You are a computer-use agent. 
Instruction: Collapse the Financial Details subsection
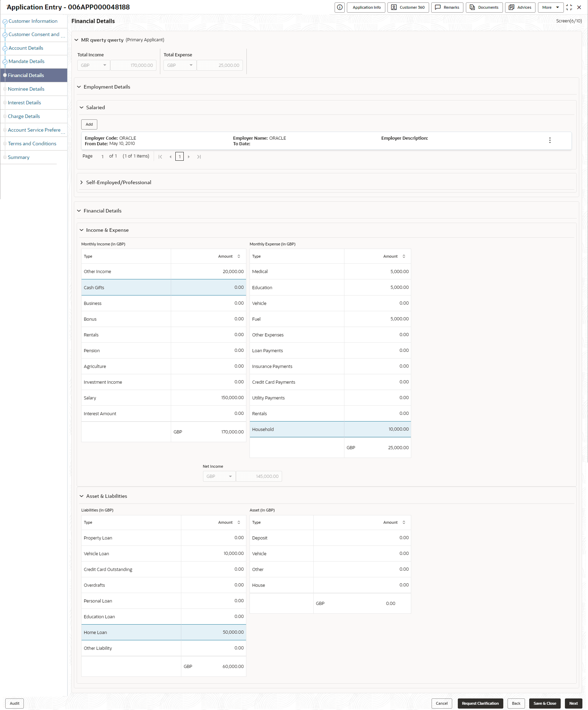click(x=79, y=211)
